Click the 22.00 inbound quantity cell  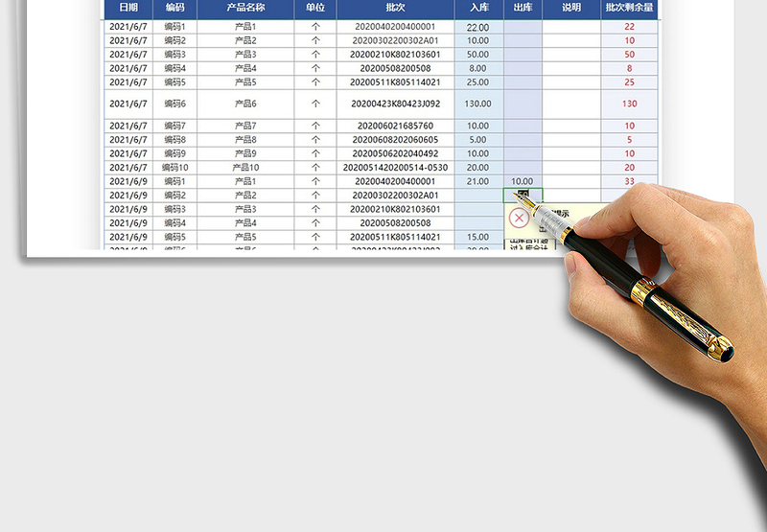pos(477,27)
